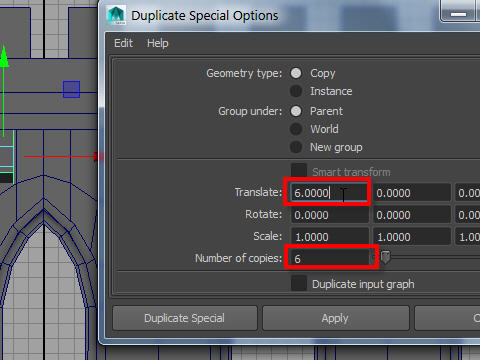Click the Number of copies slider handle
Viewport: 480px width, 360px height.
(385, 258)
